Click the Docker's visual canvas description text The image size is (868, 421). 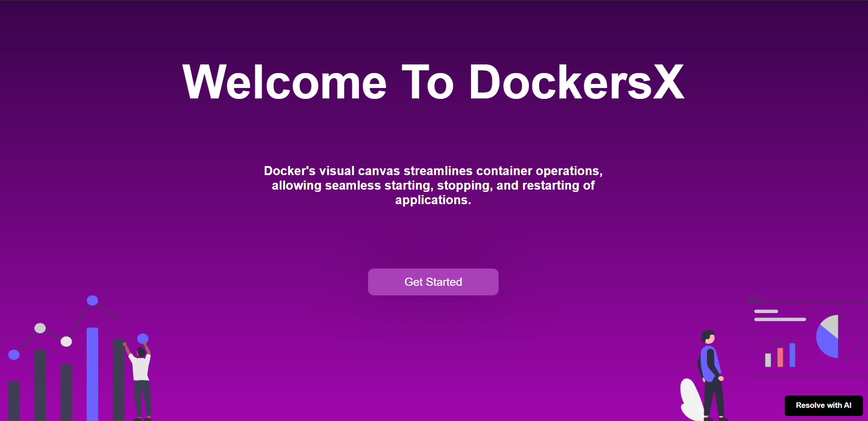click(x=433, y=185)
